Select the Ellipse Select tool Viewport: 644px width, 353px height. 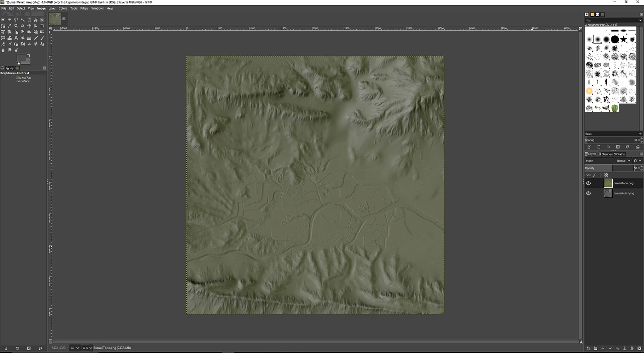10,20
